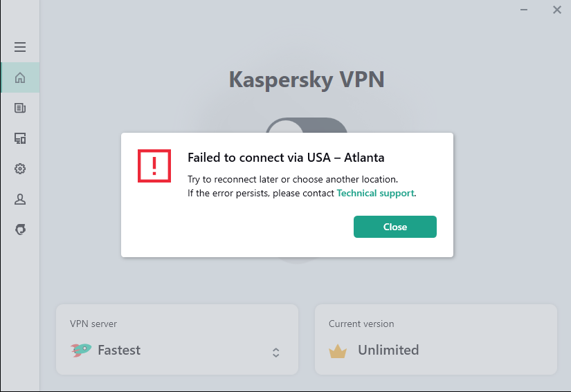The image size is (571, 392).
Task: Follow the Technical support link
Action: pos(375,194)
